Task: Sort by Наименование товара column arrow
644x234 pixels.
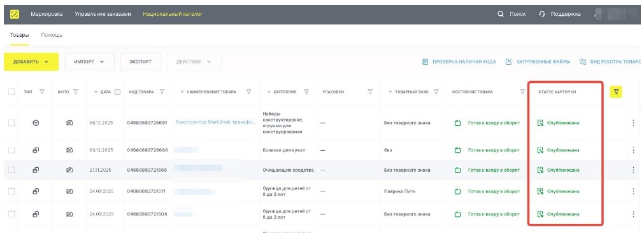Action: tap(182, 92)
